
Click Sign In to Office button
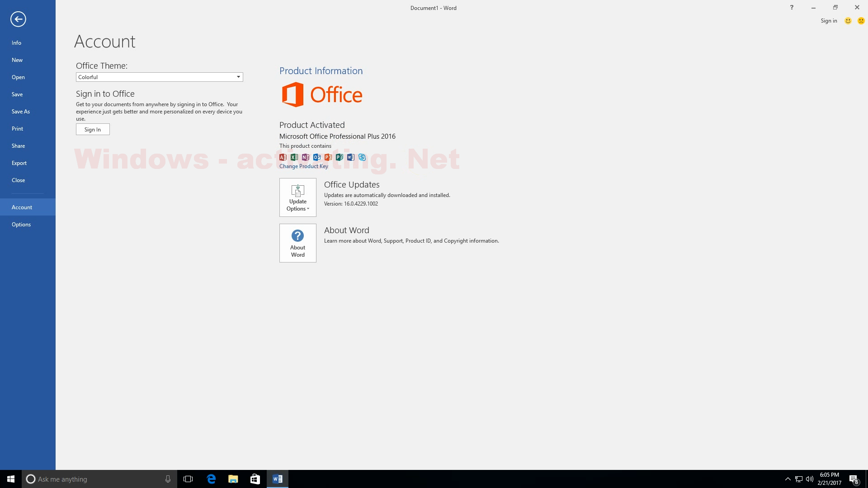(x=92, y=129)
